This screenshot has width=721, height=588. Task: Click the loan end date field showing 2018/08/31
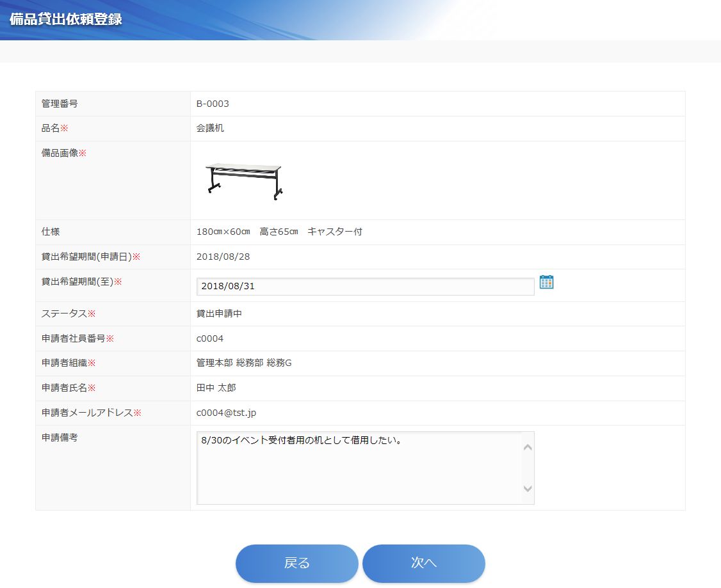[x=365, y=287]
